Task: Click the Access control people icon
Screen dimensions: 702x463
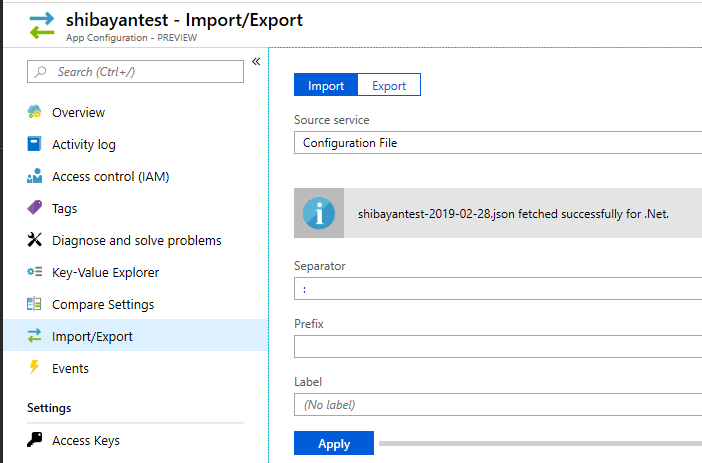Action: click(34, 176)
